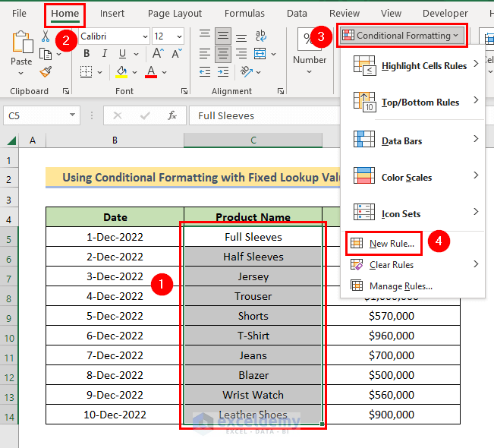Click formula bar Cancel X icon

point(117,115)
